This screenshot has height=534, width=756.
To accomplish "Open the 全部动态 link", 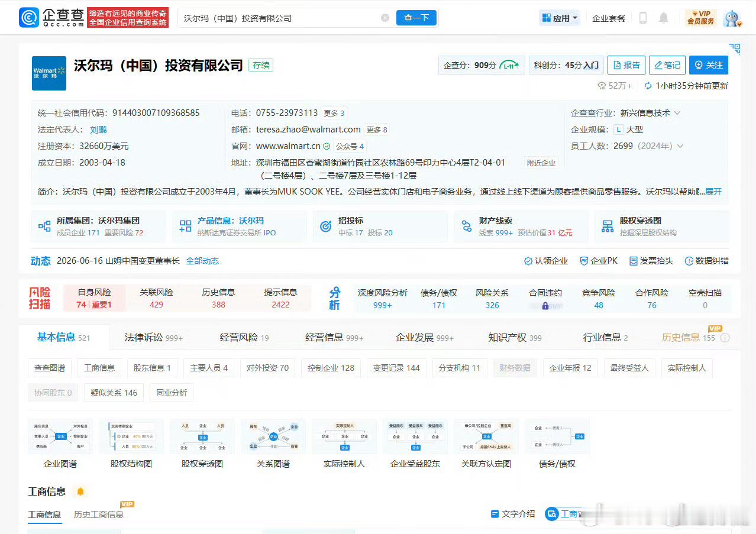I will pos(202,261).
